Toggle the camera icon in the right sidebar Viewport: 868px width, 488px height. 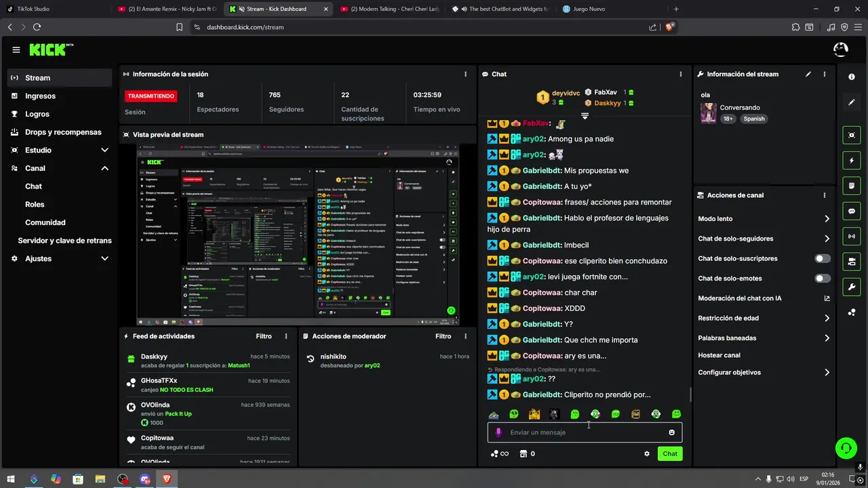click(x=852, y=262)
